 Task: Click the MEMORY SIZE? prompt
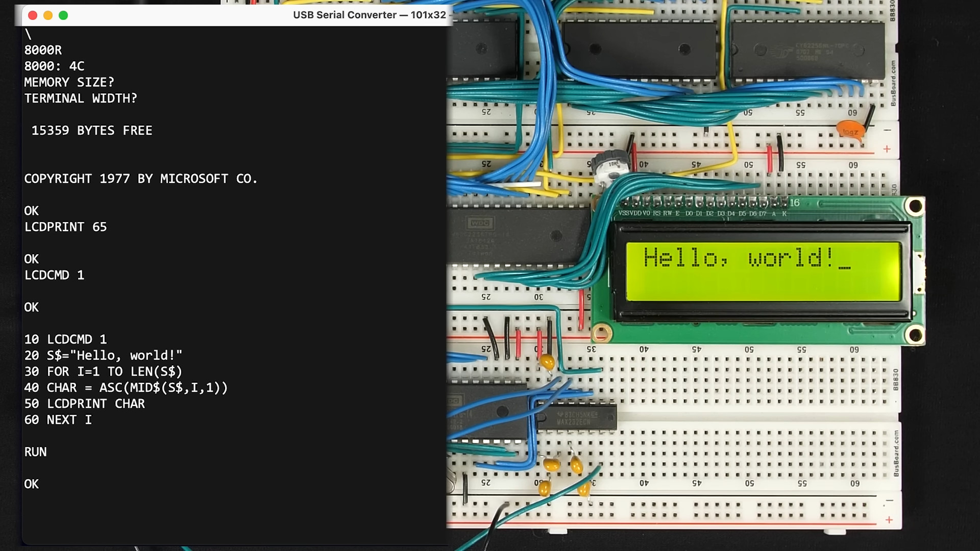click(x=69, y=82)
